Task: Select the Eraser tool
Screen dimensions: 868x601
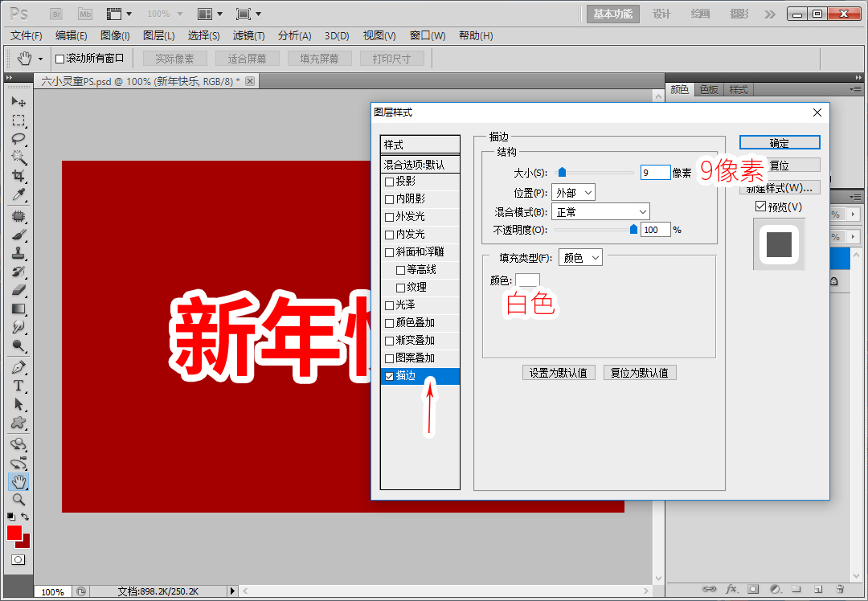Action: (18, 290)
